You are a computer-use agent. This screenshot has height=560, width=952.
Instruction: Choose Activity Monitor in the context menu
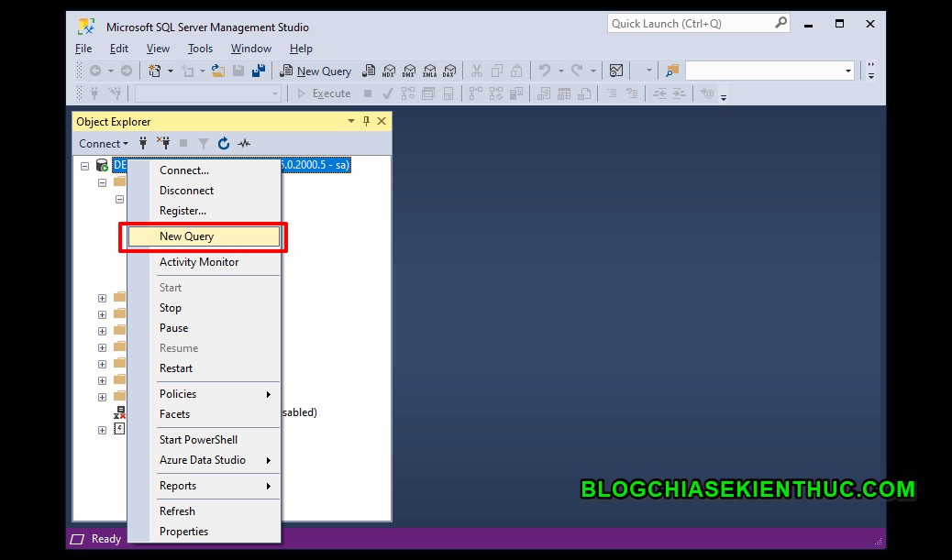pyautogui.click(x=204, y=262)
